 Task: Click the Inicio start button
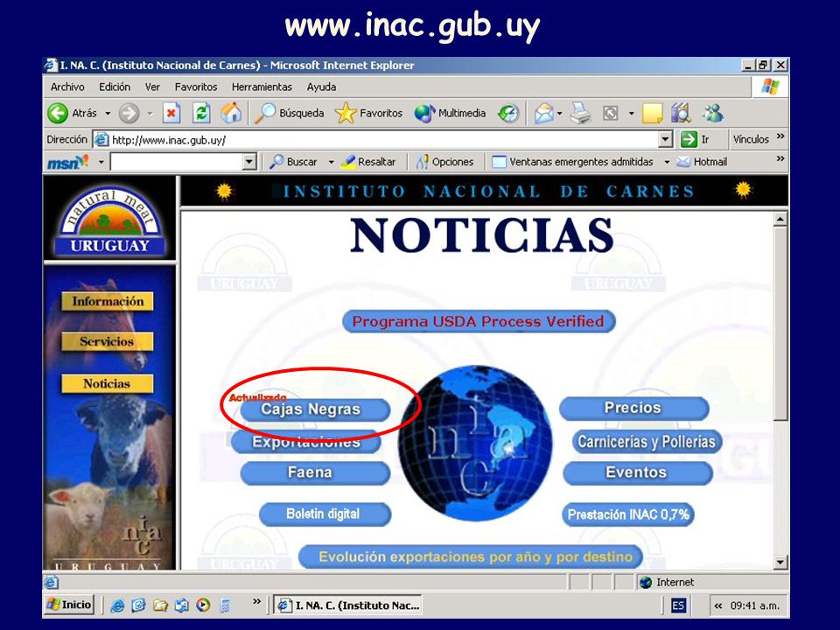(x=69, y=605)
